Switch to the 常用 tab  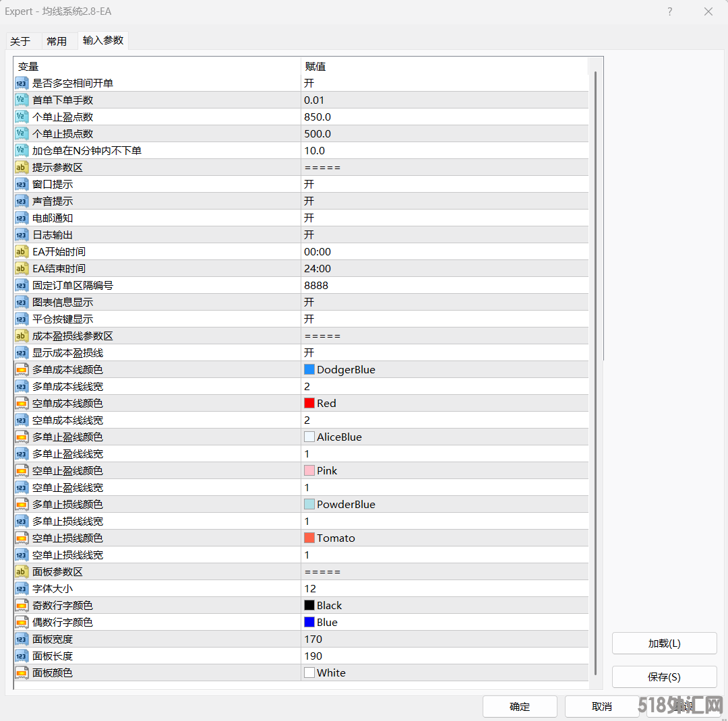[x=57, y=41]
